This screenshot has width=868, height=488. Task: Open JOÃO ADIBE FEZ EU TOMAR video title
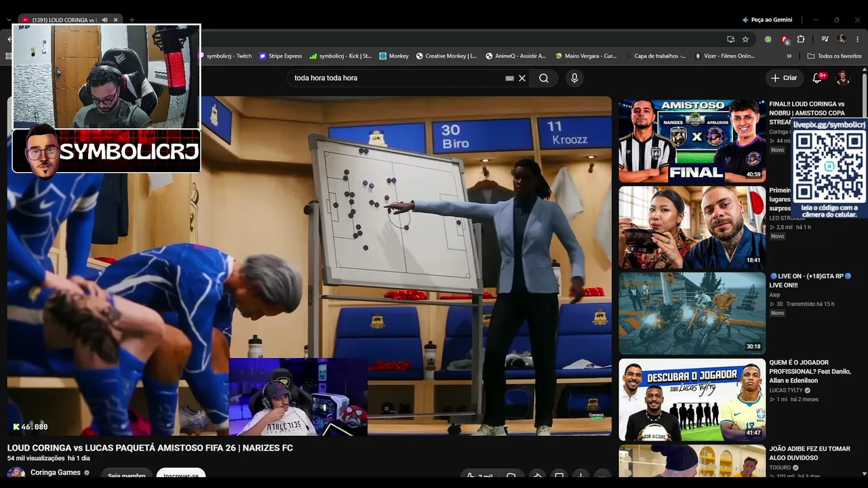coord(810,453)
